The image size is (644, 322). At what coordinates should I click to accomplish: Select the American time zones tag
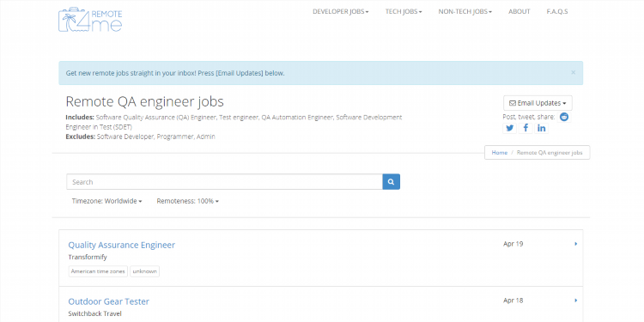coord(98,271)
